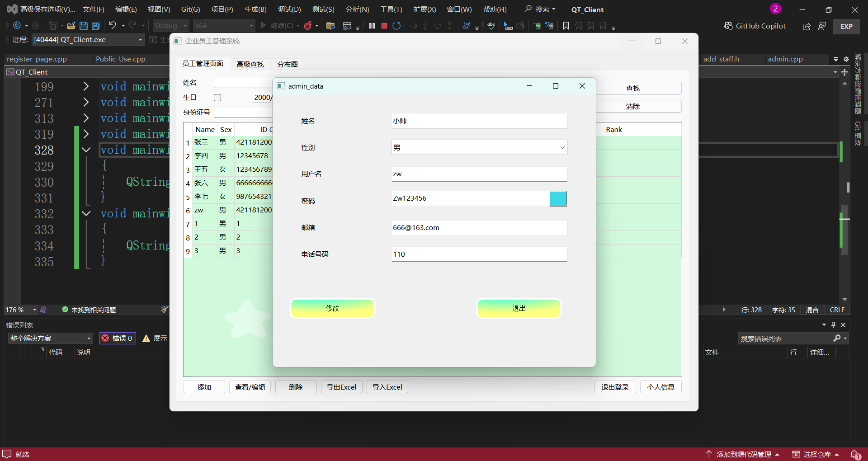Collapse the code block at line 328
This screenshot has width=868, height=461.
86,150
